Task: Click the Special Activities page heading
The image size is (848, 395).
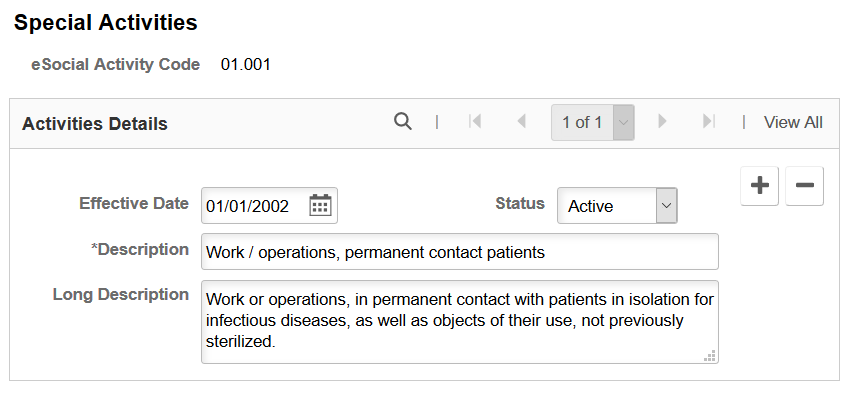Action: [x=105, y=23]
